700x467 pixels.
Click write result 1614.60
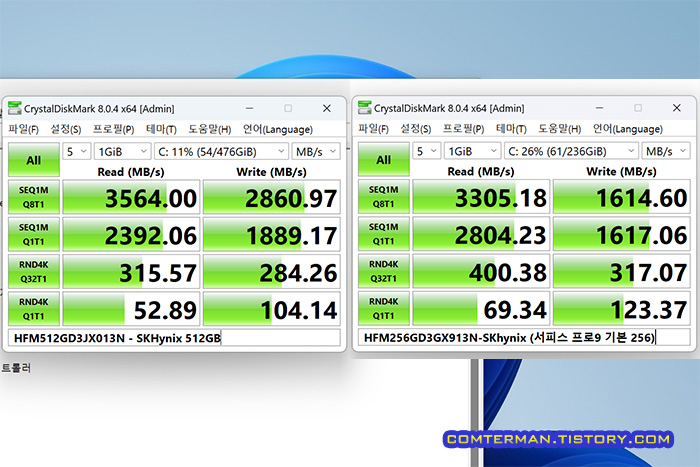pos(621,197)
